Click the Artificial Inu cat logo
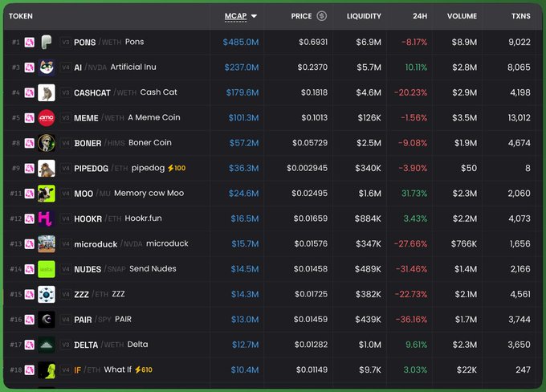 pyautogui.click(x=47, y=67)
